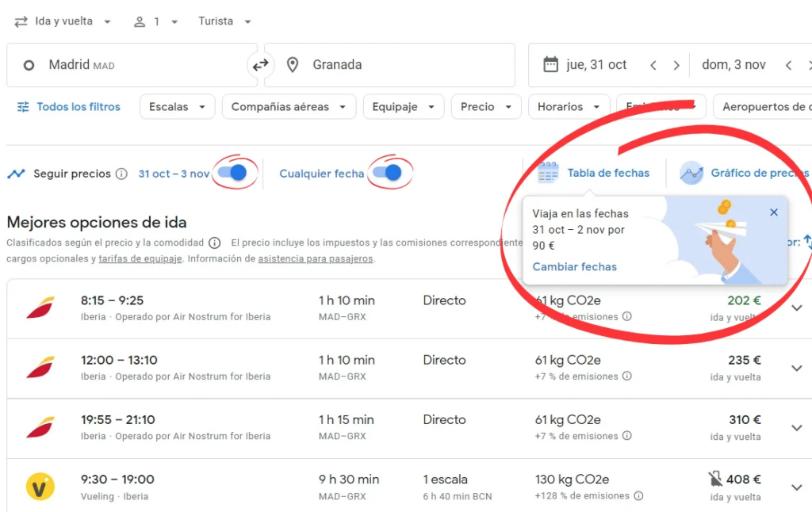Toggle the Cualquier fecha price tracking switch
Image resolution: width=812 pixels, height=512 pixels.
click(x=387, y=173)
